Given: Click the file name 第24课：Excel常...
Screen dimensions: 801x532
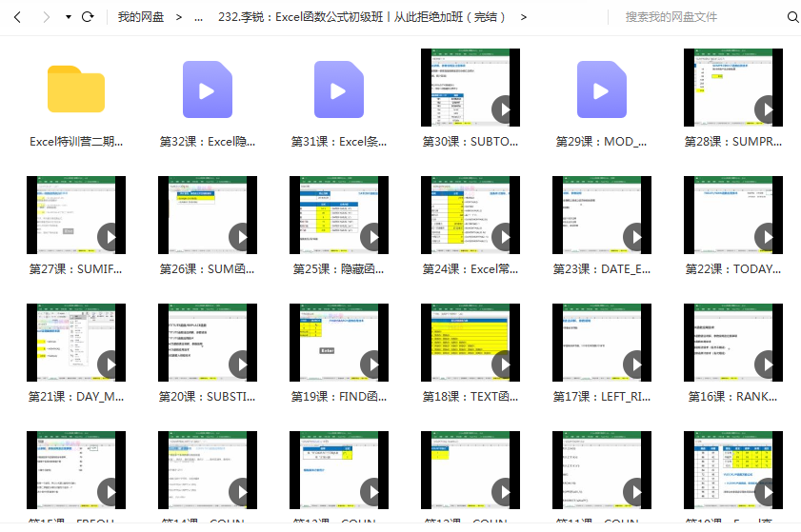Looking at the screenshot, I should [x=471, y=269].
